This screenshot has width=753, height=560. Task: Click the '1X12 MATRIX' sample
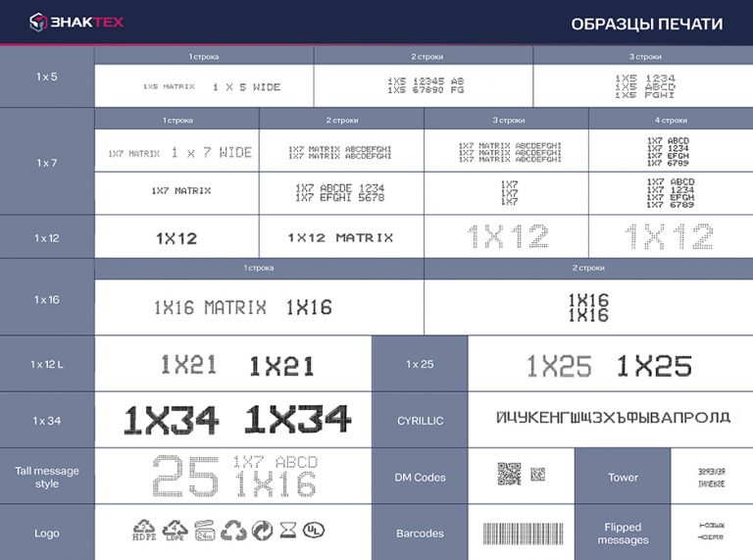[340, 237]
